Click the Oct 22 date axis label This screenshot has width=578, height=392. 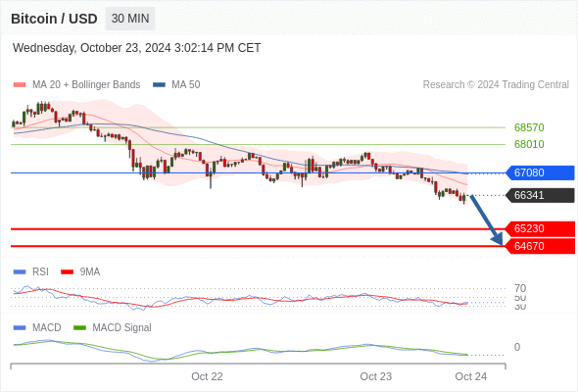click(207, 376)
